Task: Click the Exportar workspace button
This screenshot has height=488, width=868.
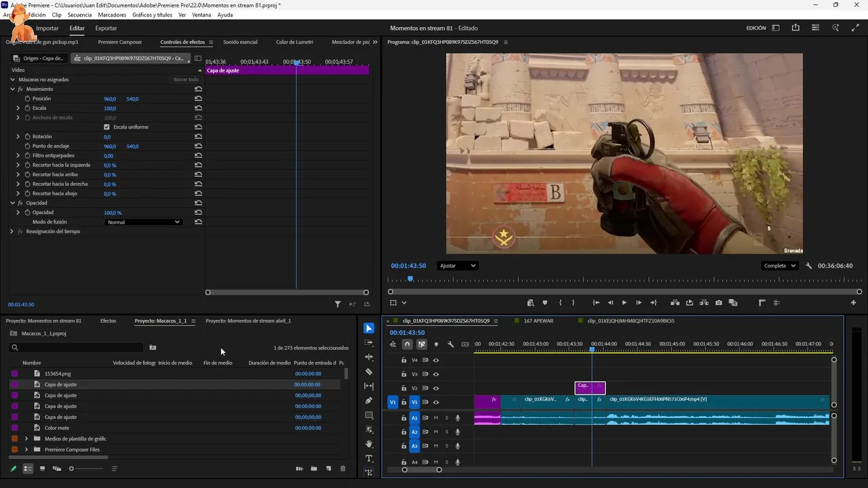Action: (106, 28)
